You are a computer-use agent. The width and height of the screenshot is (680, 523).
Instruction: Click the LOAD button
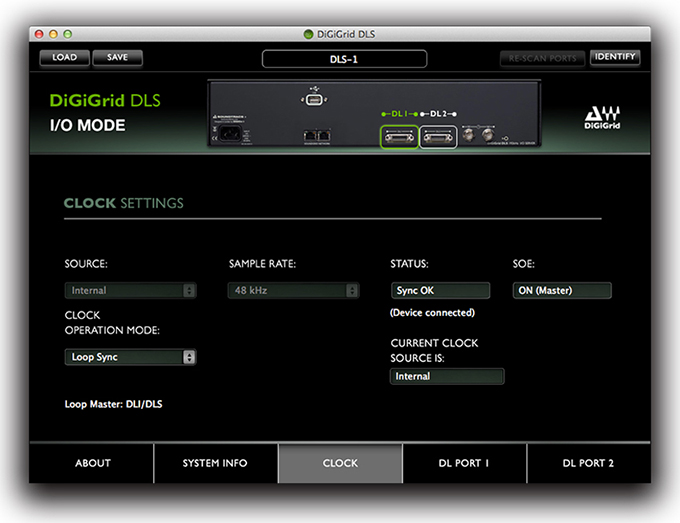[x=65, y=58]
